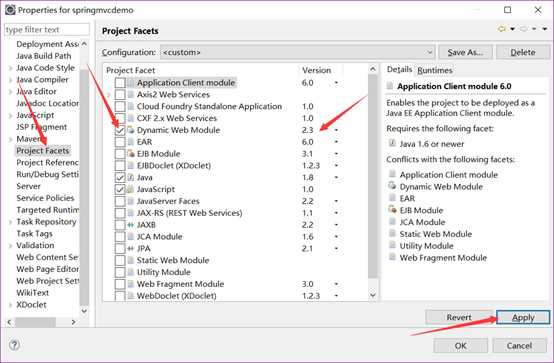Uncheck the Java facet checkbox

coord(120,177)
